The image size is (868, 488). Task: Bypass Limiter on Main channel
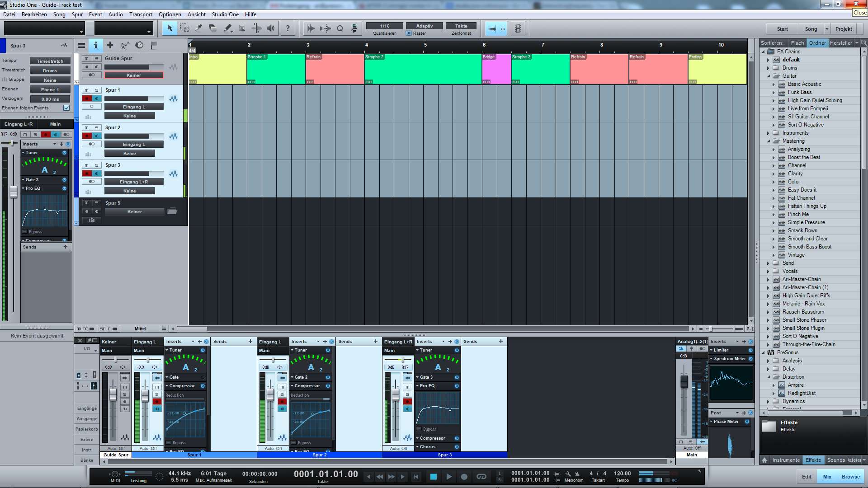coord(750,350)
